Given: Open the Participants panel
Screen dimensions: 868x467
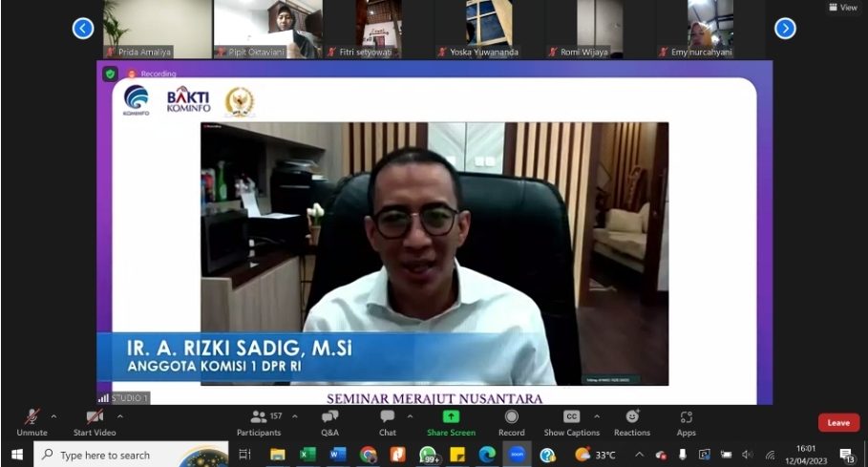Looking at the screenshot, I should tap(259, 423).
